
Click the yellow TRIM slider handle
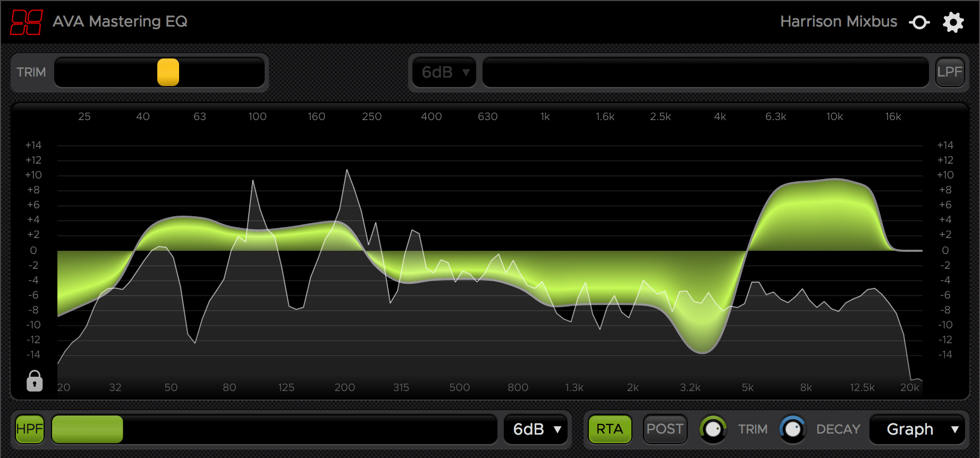point(168,72)
